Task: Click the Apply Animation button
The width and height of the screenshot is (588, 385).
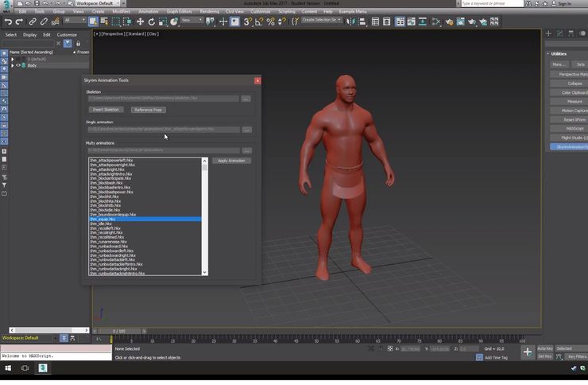Action: coord(231,161)
